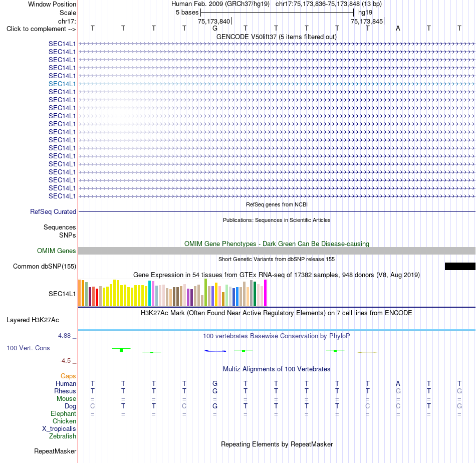The image size is (476, 463).
Task: Click the dark green bar in the GTEx chart
Action: click(x=255, y=294)
